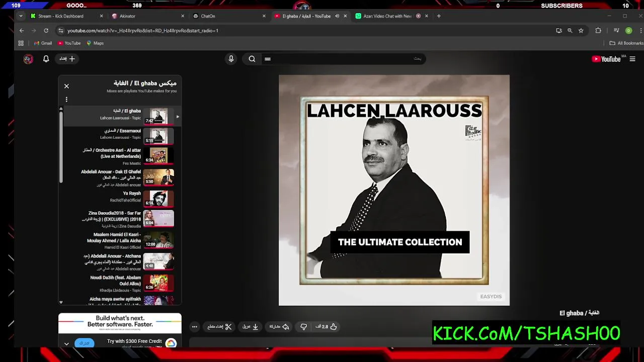This screenshot has height=362, width=644.
Task: Click the Clip scissors button
Action: (219, 327)
